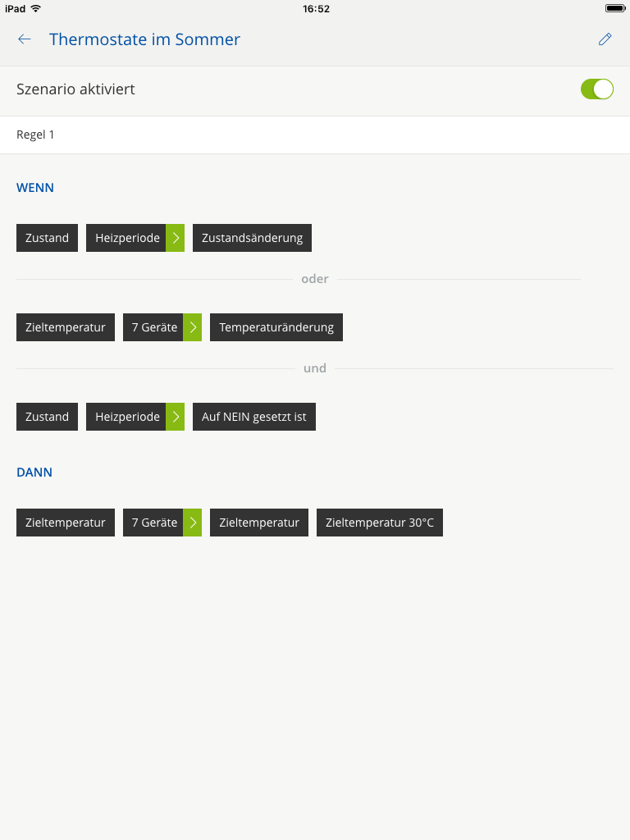Tap the first Zustand tag under WENN

[x=47, y=238]
